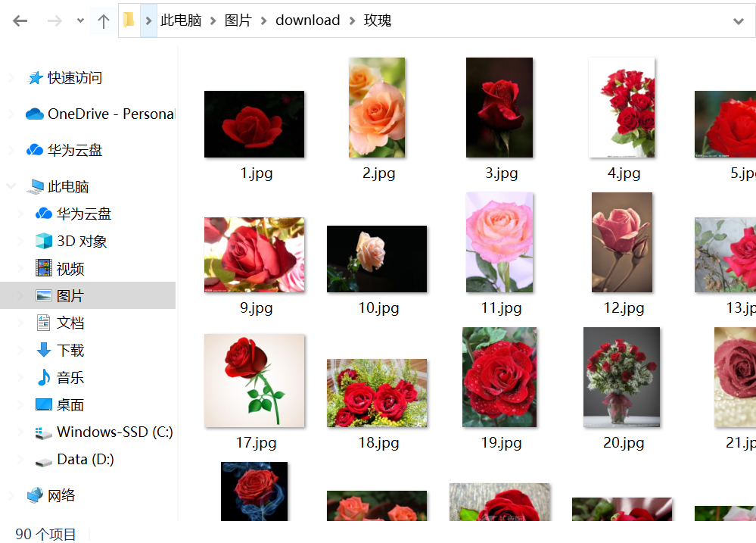756x543 pixels.
Task: Click the forward navigation arrow
Action: point(54,20)
